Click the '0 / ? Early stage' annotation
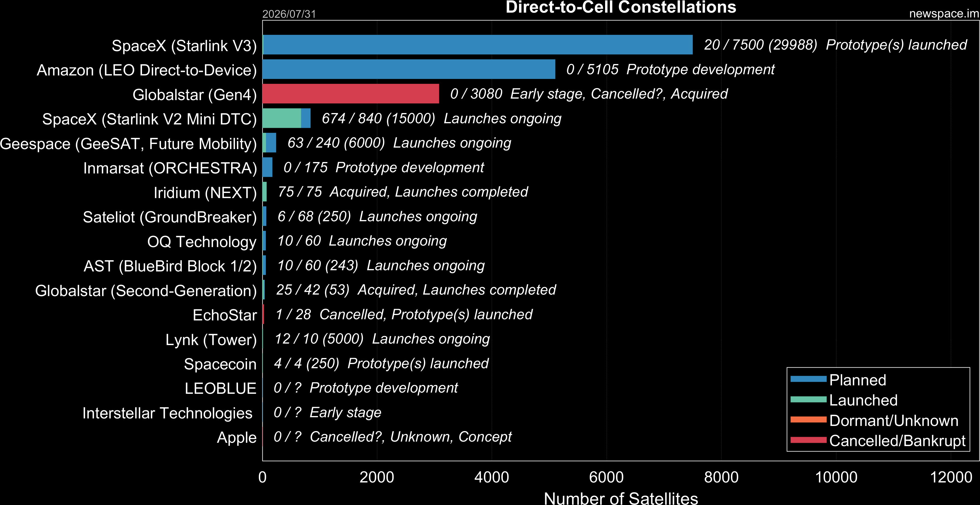 [x=327, y=413]
